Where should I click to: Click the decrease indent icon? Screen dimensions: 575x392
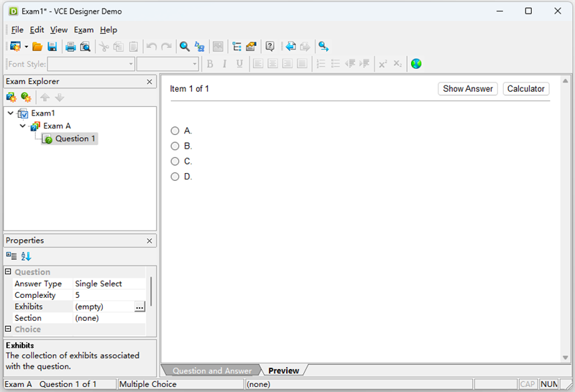pyautogui.click(x=350, y=64)
